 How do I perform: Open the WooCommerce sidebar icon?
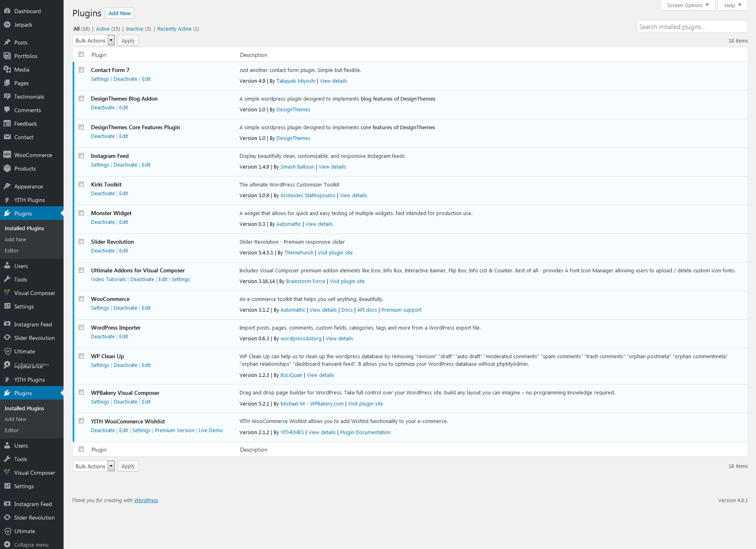coord(7,155)
